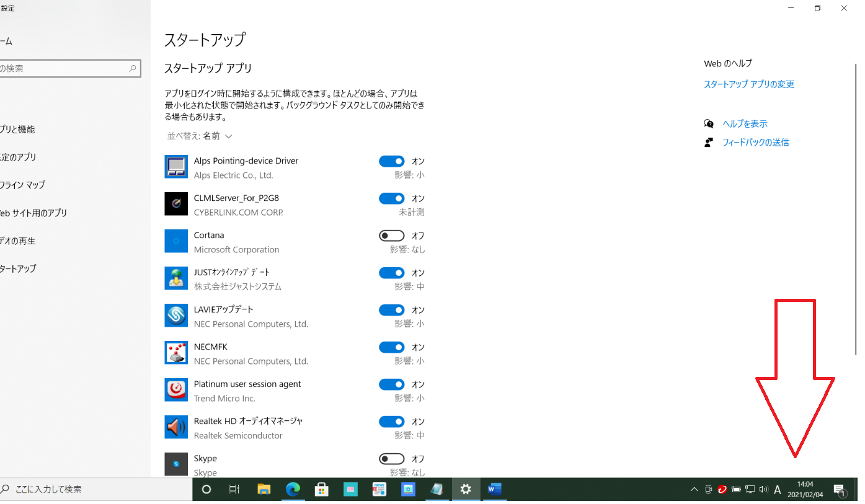Click the CLMLServer_For_P2G8 app icon

coord(176,204)
